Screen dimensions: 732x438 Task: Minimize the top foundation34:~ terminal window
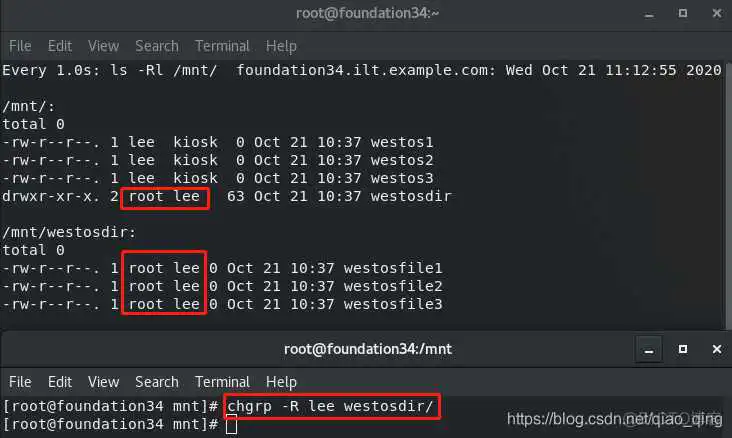[x=649, y=14]
